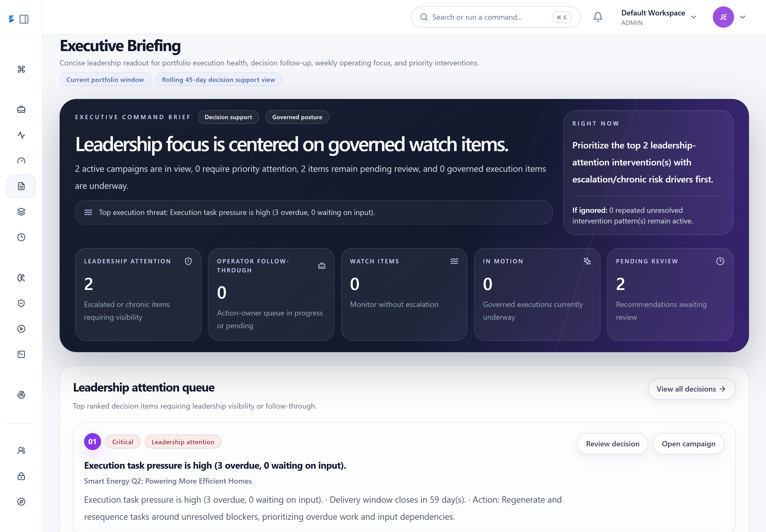Click the RIGHT NOW panel label

(596, 123)
